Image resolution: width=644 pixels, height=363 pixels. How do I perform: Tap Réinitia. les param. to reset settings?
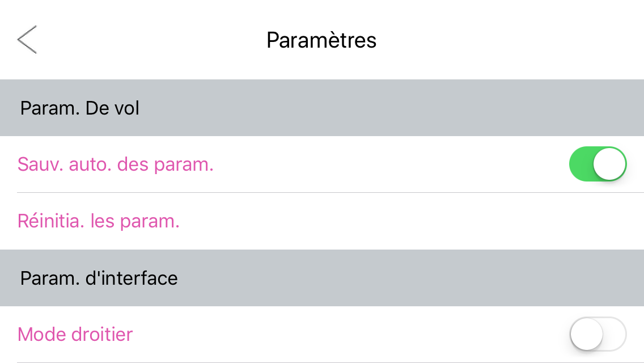coord(99,221)
